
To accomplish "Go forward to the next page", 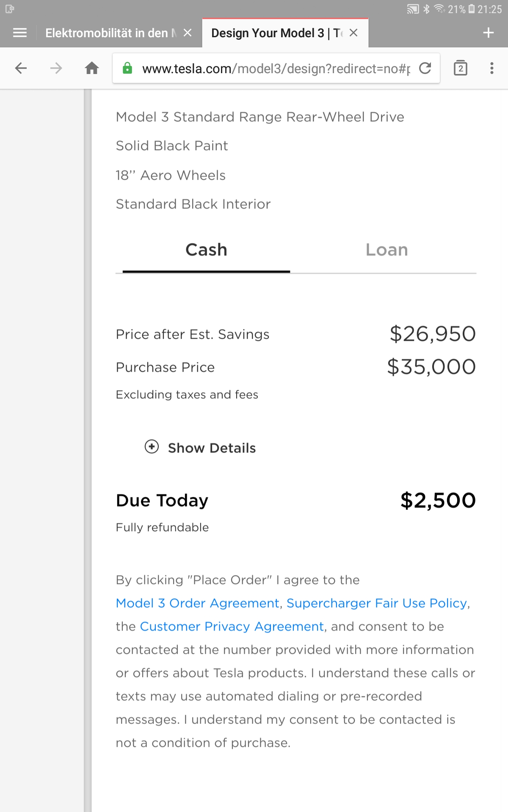I will 56,68.
